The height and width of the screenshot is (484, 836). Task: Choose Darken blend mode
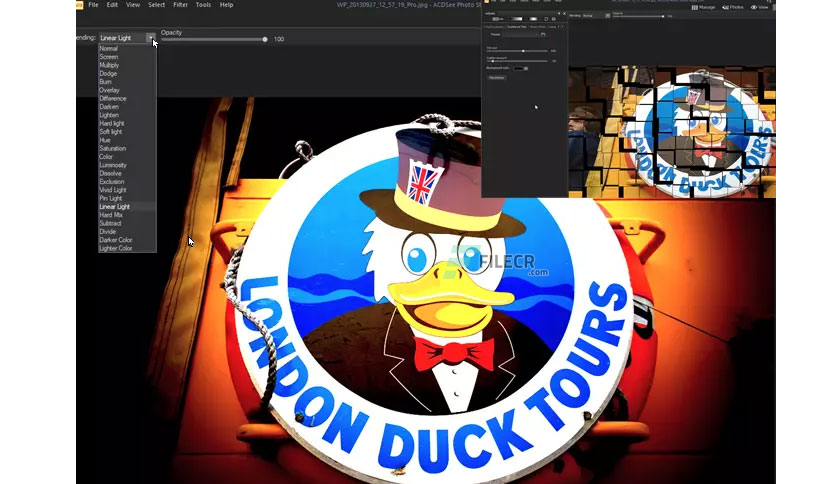tap(127, 107)
